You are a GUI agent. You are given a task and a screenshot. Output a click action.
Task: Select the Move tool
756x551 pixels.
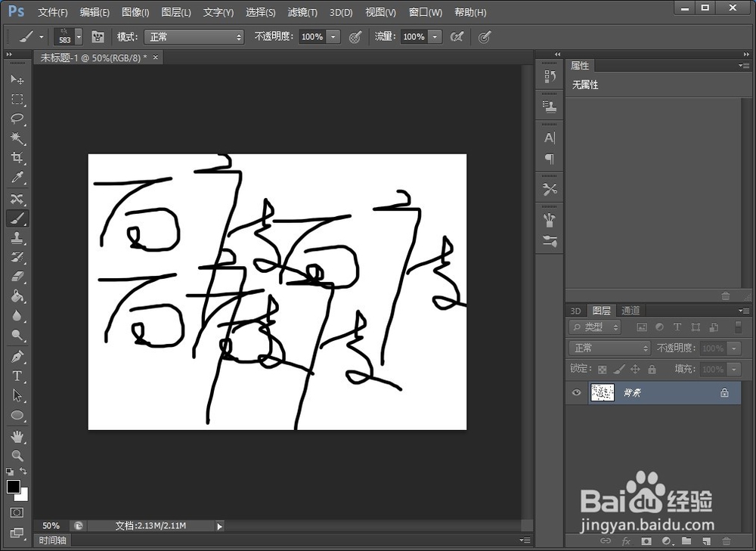17,79
